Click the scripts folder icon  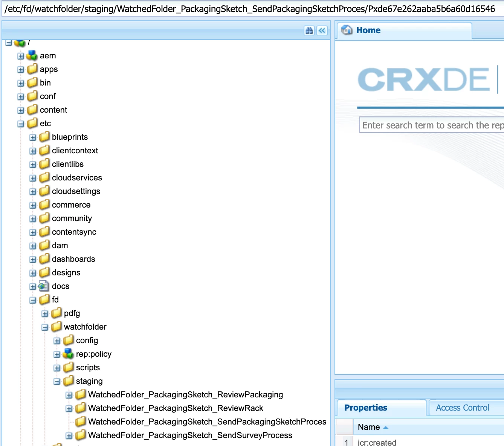pos(69,367)
